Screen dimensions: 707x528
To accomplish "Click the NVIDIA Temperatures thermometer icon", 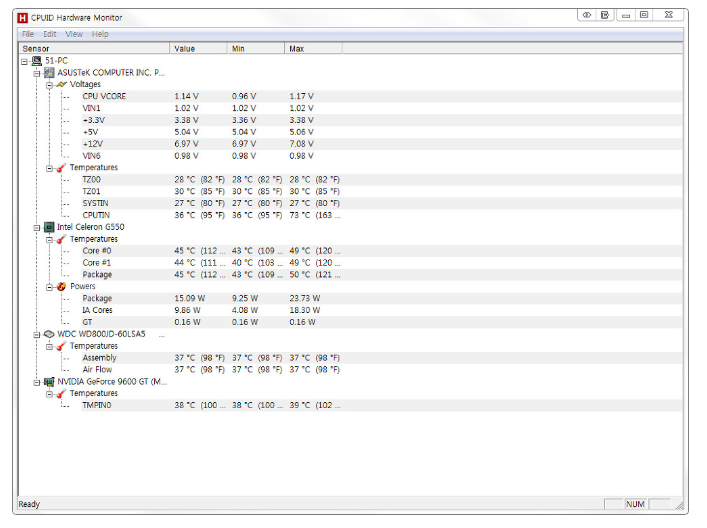I will (61, 394).
